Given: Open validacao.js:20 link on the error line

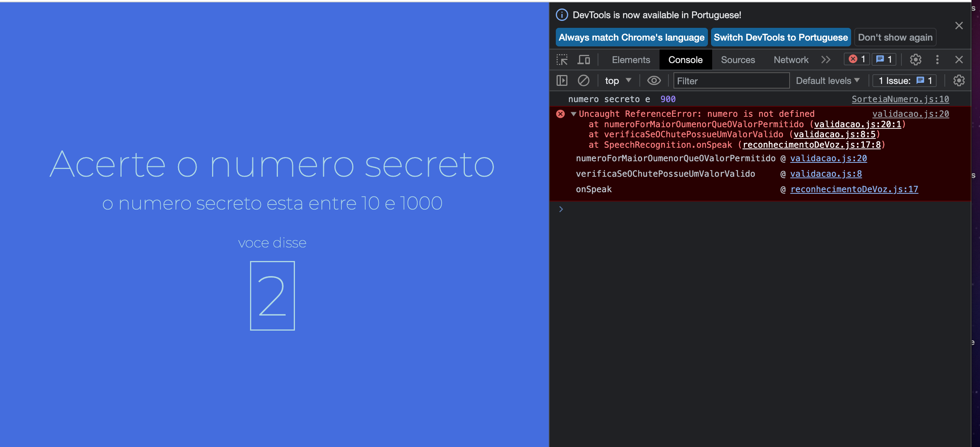Looking at the screenshot, I should (x=911, y=114).
